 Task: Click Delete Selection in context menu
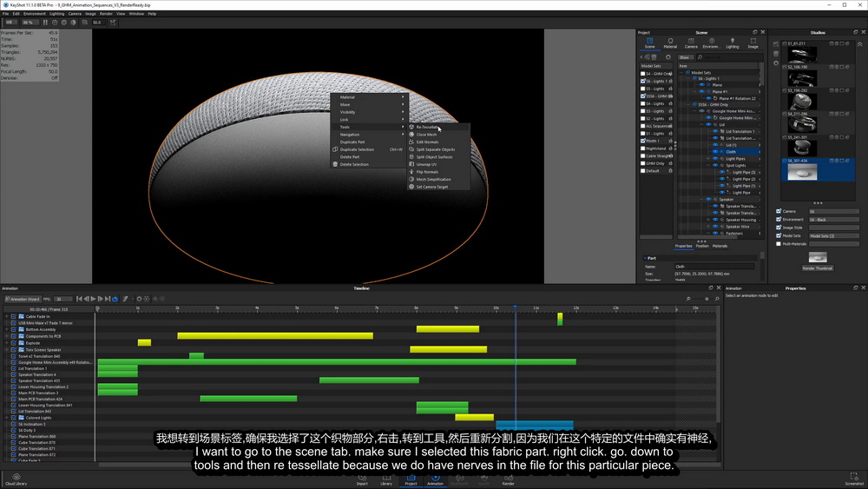[369, 164]
